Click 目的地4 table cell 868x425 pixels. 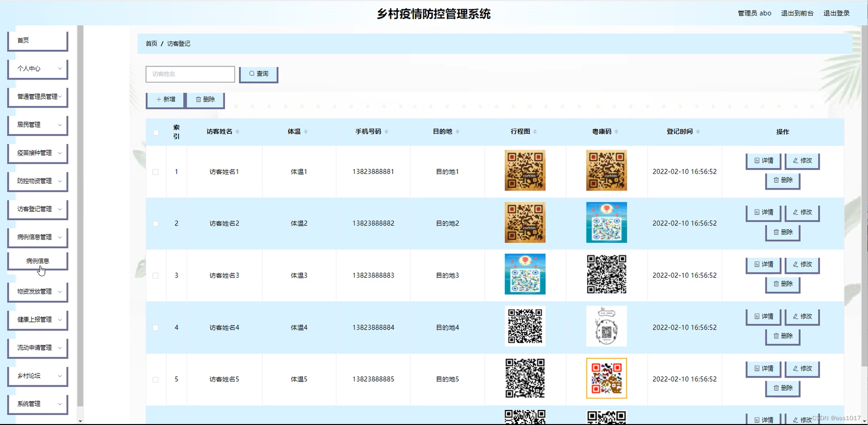click(447, 328)
